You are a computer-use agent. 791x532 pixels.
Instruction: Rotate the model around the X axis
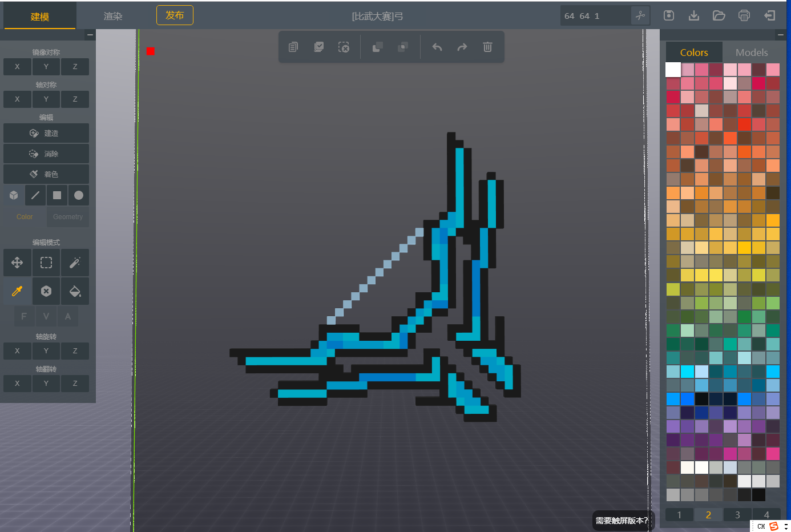pyautogui.click(x=17, y=351)
